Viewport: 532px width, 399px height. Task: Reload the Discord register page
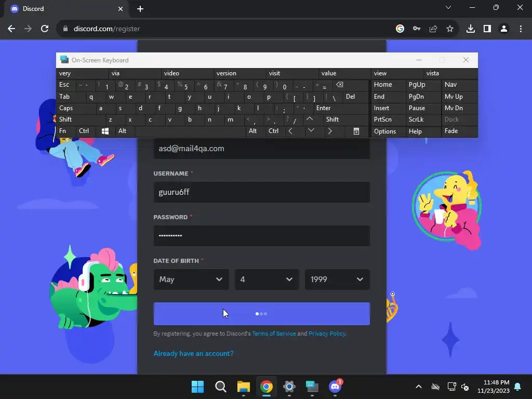pos(45,29)
